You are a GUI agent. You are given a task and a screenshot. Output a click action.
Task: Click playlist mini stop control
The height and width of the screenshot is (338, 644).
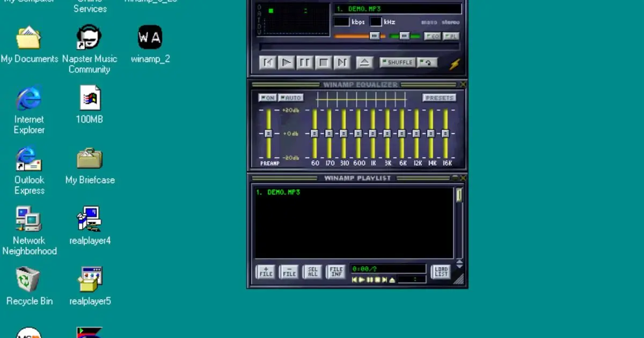pyautogui.click(x=377, y=280)
